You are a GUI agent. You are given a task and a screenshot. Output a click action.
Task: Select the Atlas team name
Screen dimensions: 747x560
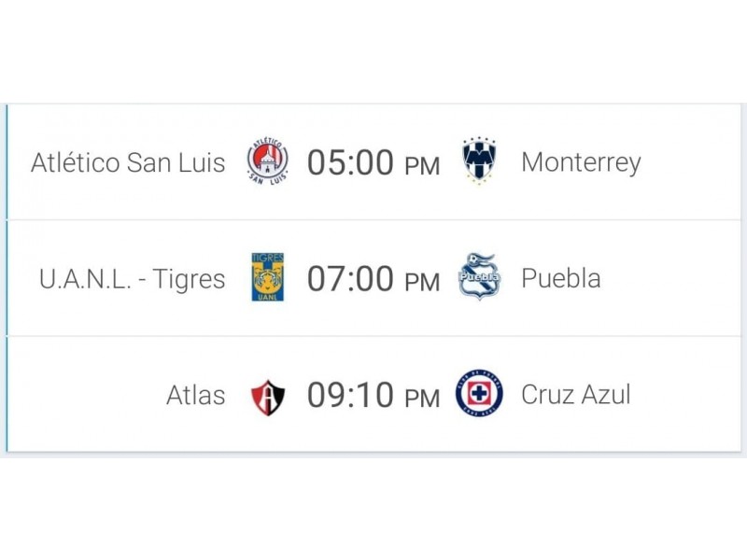tap(196, 395)
